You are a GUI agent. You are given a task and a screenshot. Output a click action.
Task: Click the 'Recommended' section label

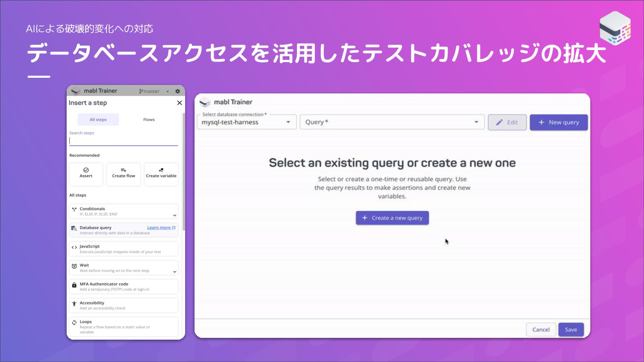[85, 155]
